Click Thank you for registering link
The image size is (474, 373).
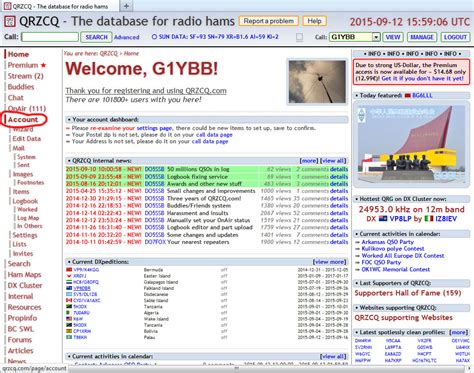click(x=146, y=91)
